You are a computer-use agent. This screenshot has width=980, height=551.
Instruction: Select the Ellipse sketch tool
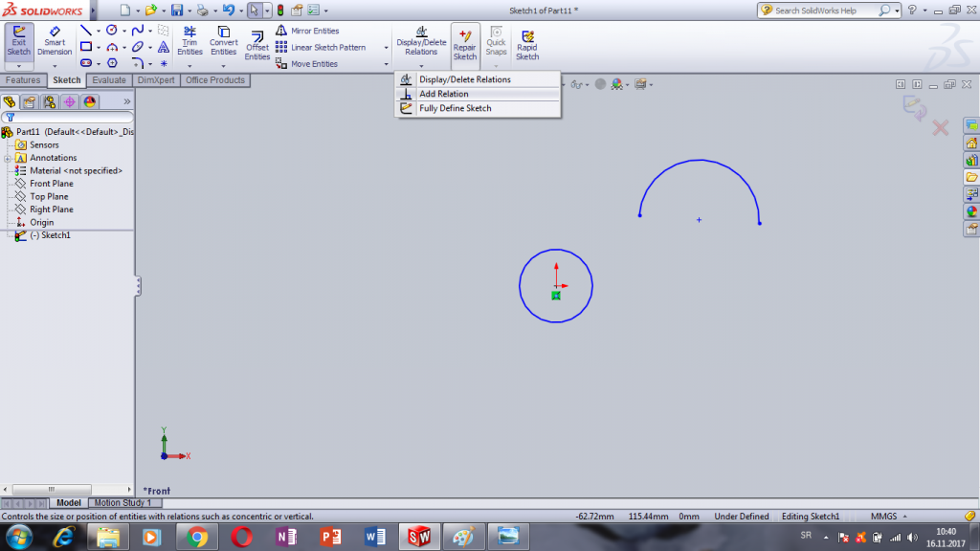pyautogui.click(x=138, y=47)
